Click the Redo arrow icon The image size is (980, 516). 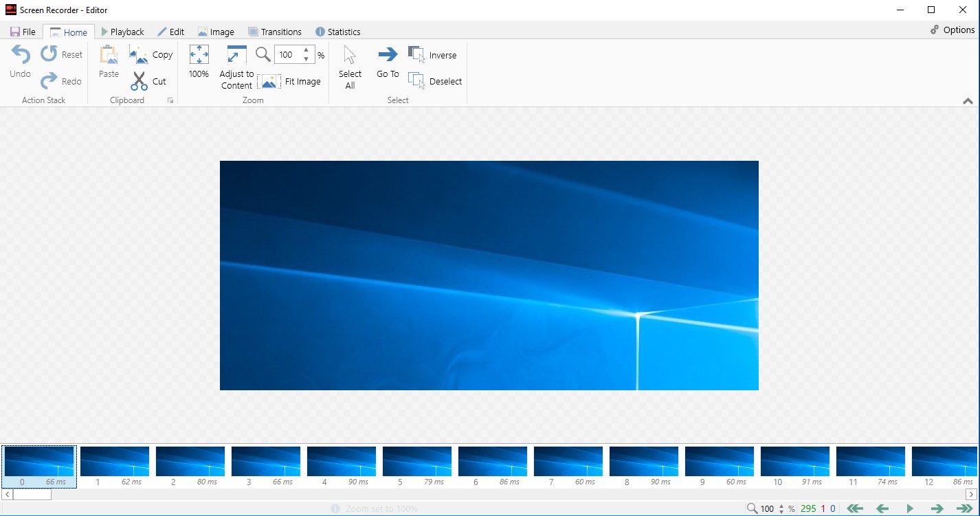pos(49,81)
